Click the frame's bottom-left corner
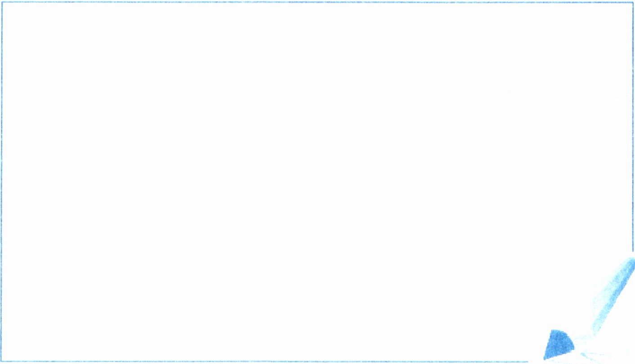635x364 pixels. pyautogui.click(x=2, y=361)
